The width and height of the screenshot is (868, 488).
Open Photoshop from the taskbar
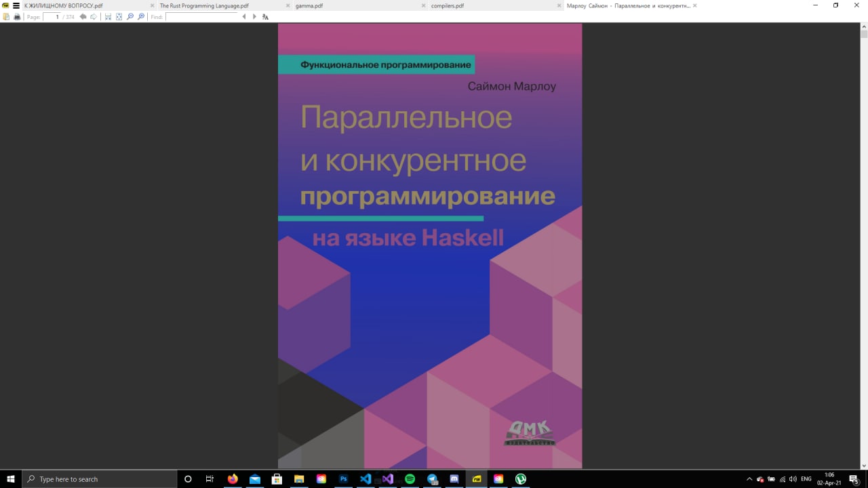(x=343, y=479)
